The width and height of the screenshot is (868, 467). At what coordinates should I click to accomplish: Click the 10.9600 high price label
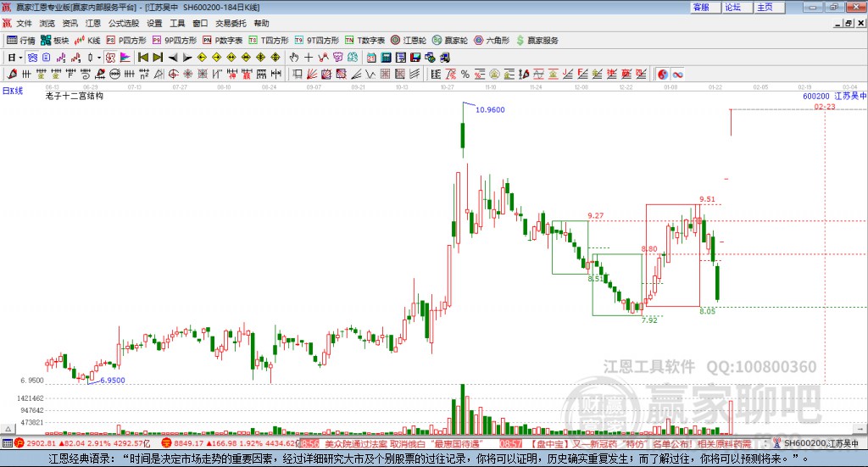tap(490, 109)
